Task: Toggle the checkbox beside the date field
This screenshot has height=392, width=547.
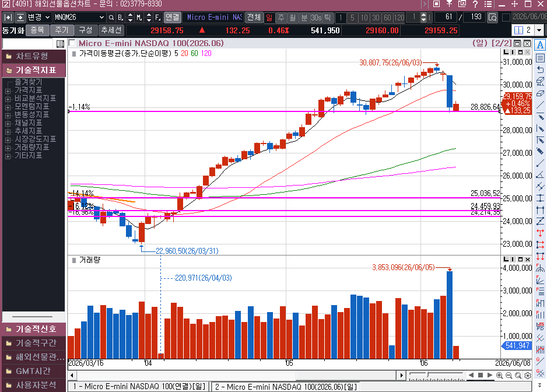Action: click(506, 17)
